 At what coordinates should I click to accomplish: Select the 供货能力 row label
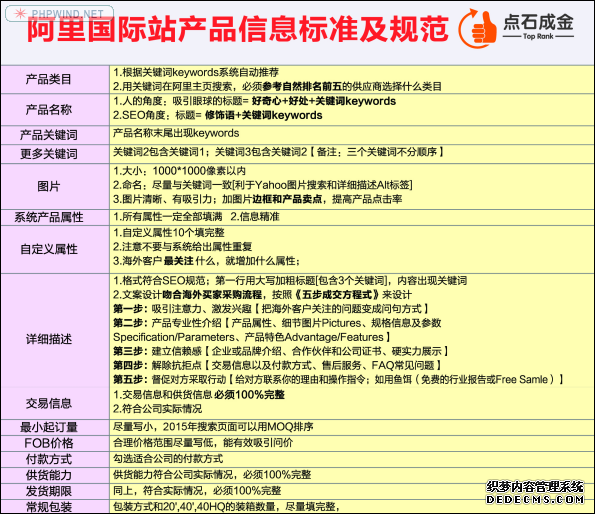49,475
